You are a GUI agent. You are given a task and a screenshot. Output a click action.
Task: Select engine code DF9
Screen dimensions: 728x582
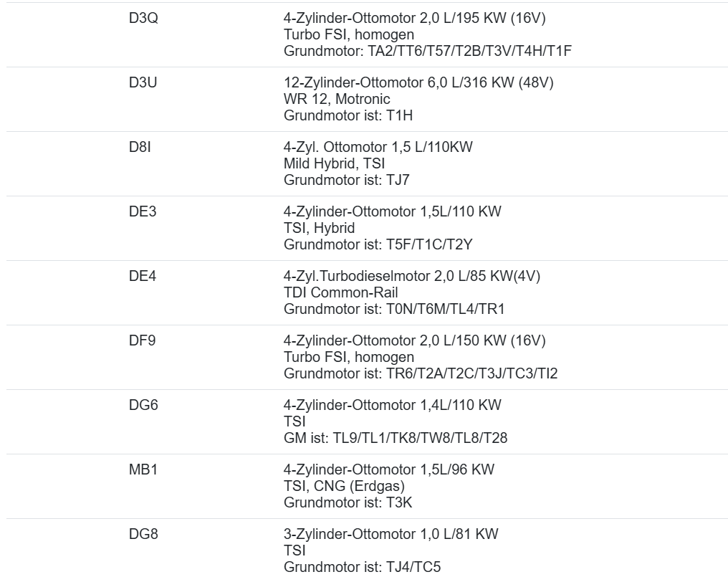pos(143,340)
